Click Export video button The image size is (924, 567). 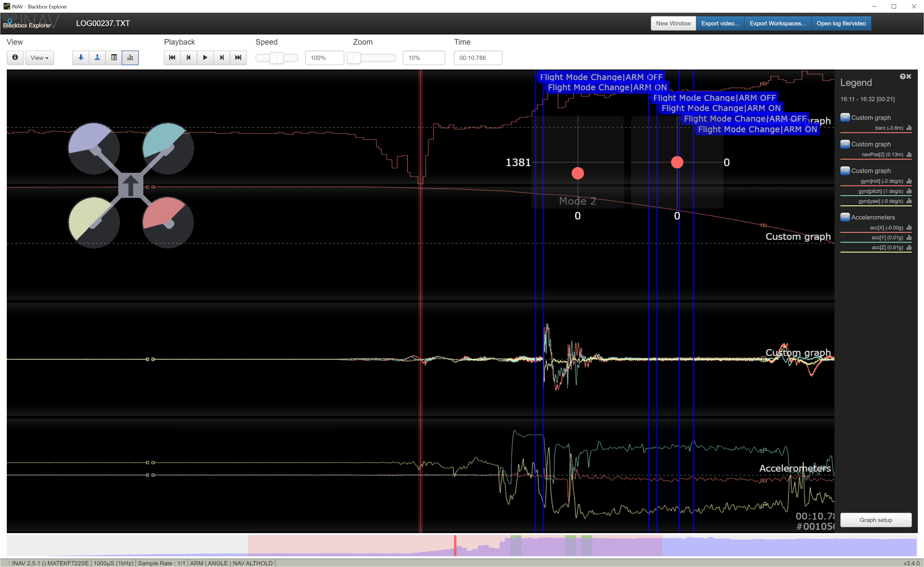tap(720, 23)
